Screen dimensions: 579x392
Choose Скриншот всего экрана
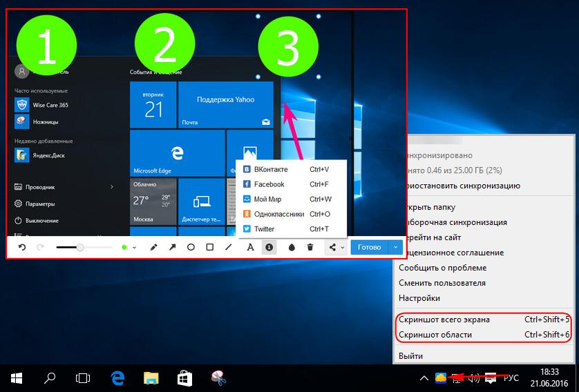click(484, 320)
